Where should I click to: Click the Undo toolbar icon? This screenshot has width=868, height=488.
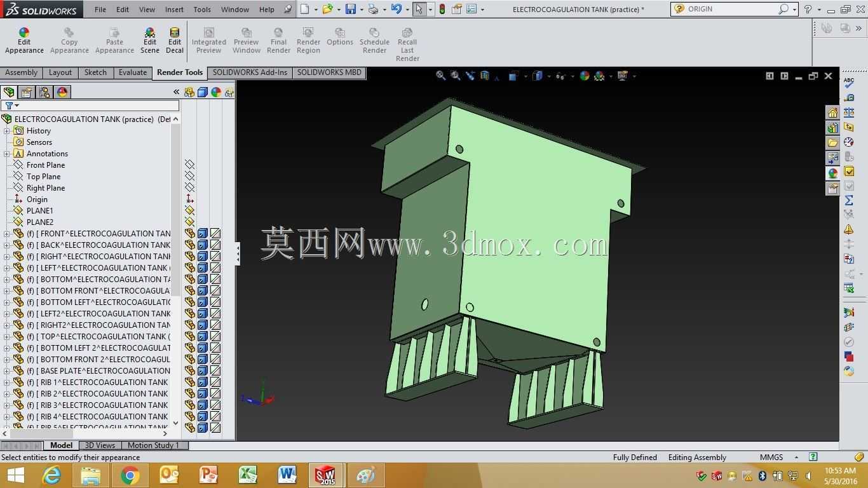click(x=396, y=9)
